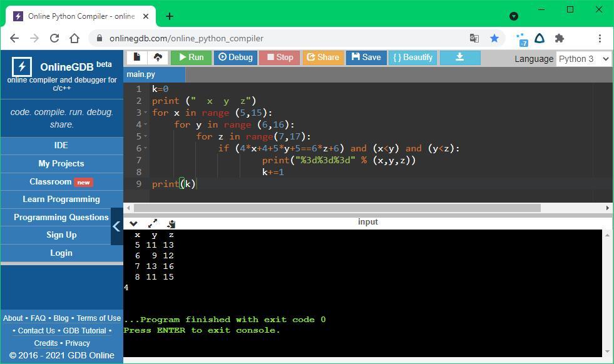Open the Contact Us link
The width and height of the screenshot is (614, 364).
36,331
